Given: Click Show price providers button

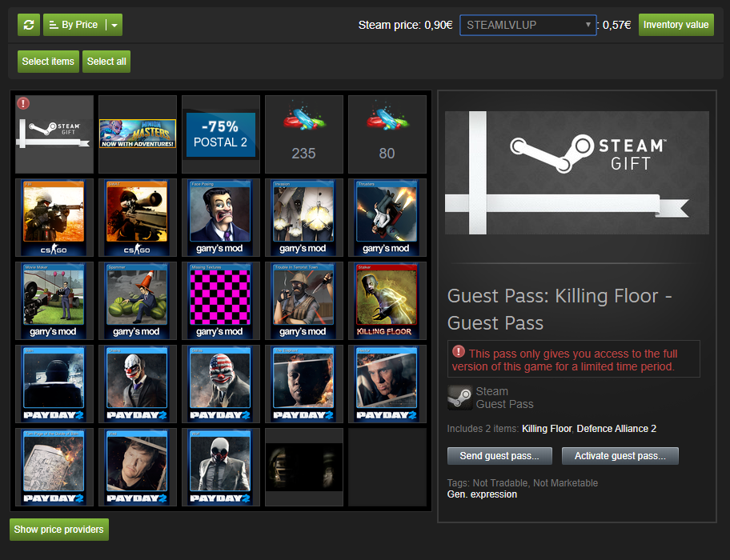Looking at the screenshot, I should (59, 530).
